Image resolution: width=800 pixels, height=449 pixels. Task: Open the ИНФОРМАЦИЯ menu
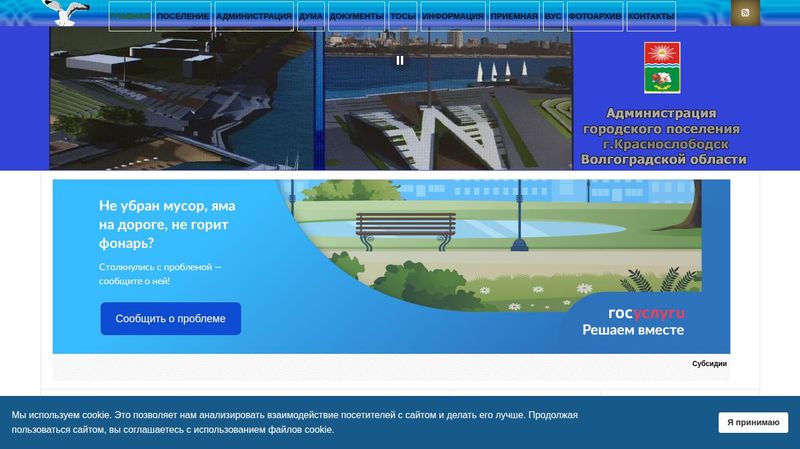click(x=453, y=16)
